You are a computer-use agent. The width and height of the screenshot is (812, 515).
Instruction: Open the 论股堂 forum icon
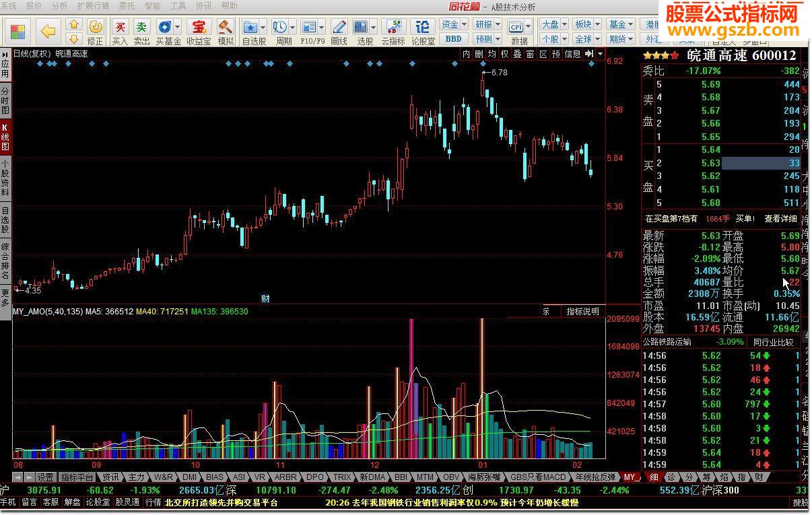423,31
